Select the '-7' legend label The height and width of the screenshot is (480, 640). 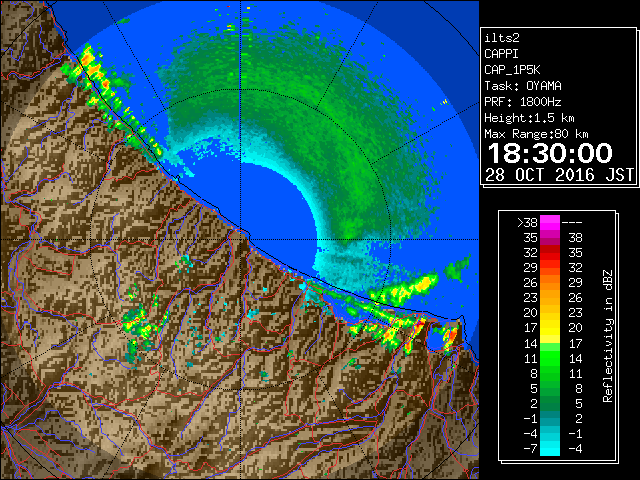click(x=530, y=449)
